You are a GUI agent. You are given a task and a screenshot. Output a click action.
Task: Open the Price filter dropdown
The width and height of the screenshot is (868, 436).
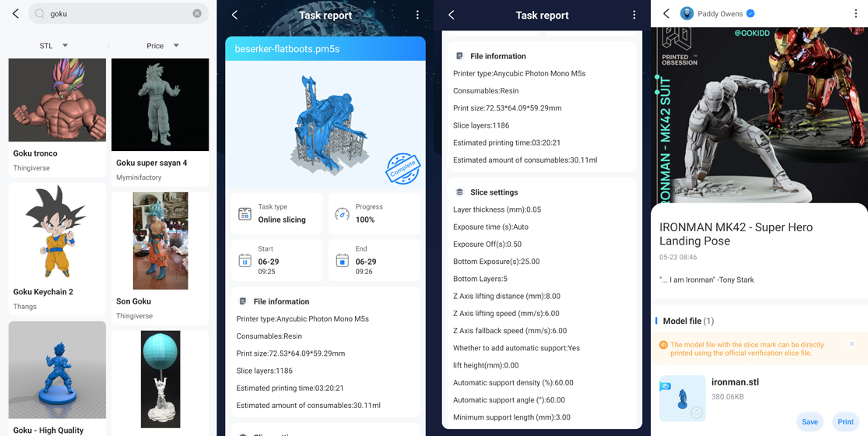tap(163, 45)
